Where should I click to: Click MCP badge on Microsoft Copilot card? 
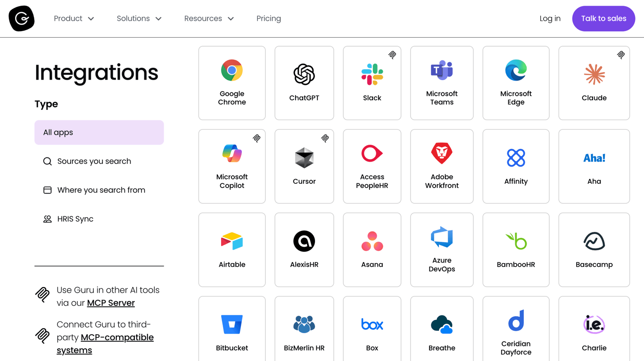(256, 139)
